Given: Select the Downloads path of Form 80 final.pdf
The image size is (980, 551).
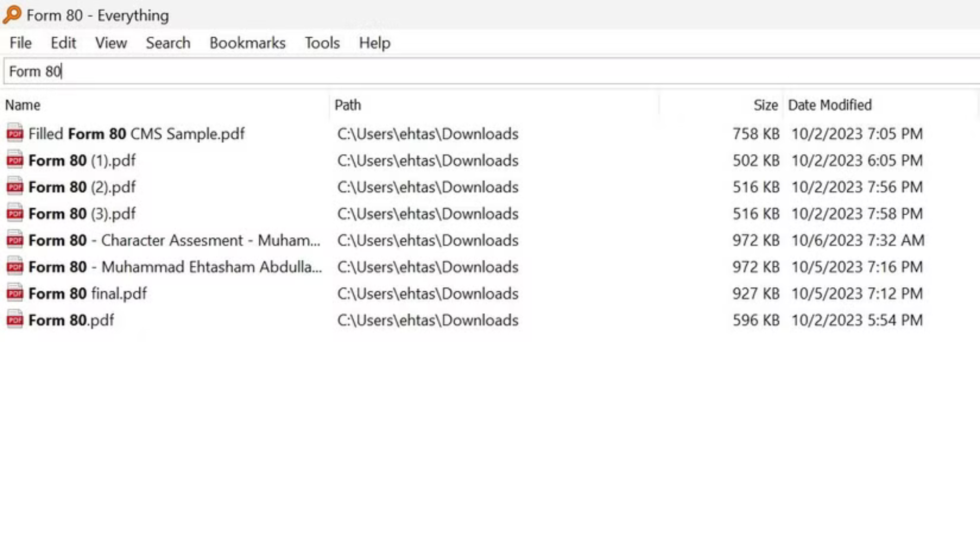Looking at the screenshot, I should [428, 293].
